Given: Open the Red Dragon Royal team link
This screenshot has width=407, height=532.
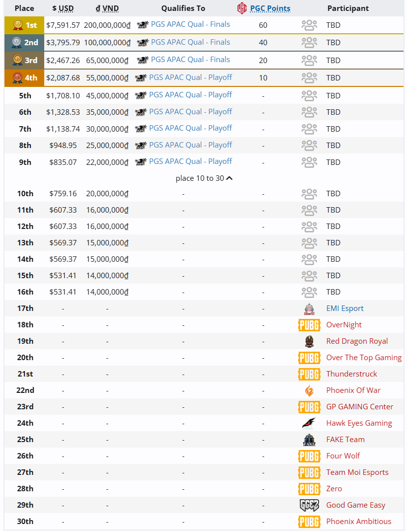Looking at the screenshot, I should click(357, 341).
